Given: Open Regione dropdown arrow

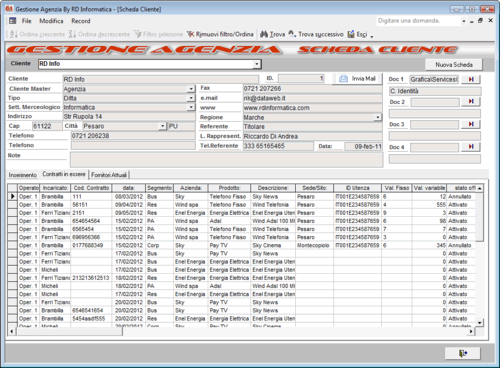Looking at the screenshot, I should [x=378, y=117].
